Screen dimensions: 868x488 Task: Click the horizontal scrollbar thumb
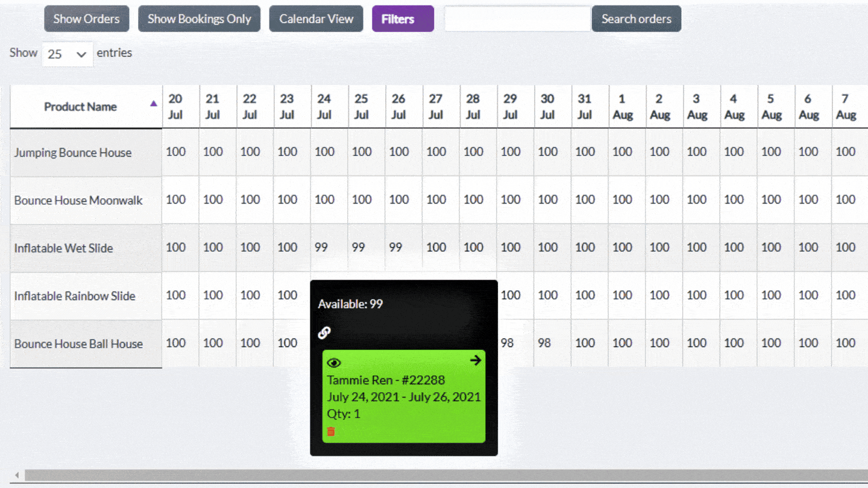pyautogui.click(x=446, y=475)
